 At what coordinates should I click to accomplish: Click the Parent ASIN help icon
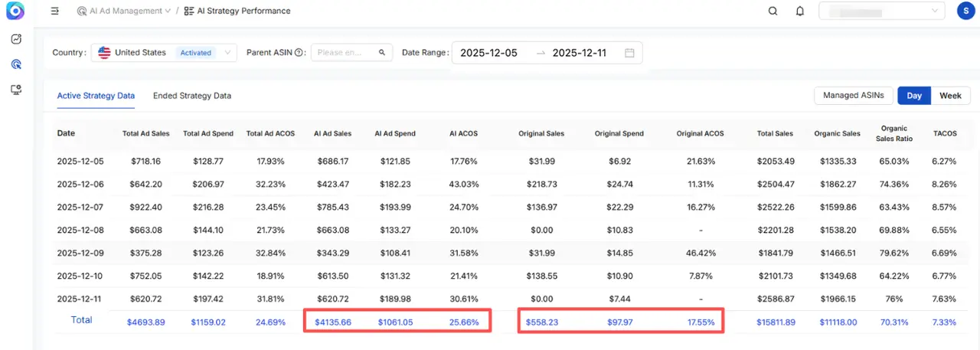(300, 53)
